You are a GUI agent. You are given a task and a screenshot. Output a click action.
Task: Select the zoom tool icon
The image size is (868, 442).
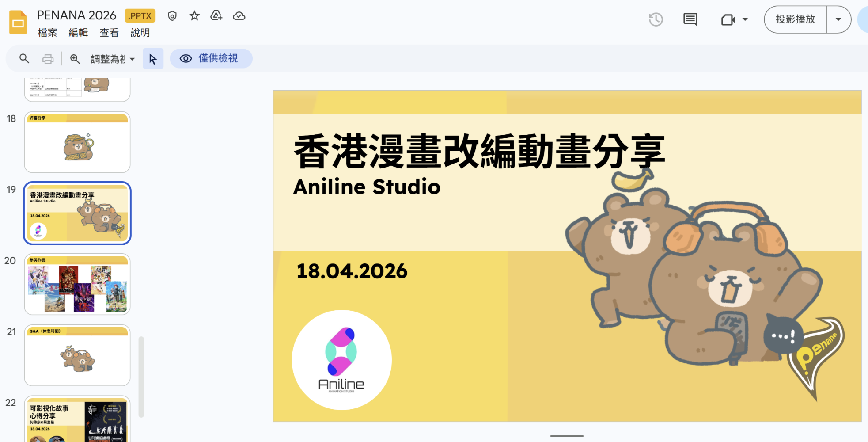[x=75, y=59]
